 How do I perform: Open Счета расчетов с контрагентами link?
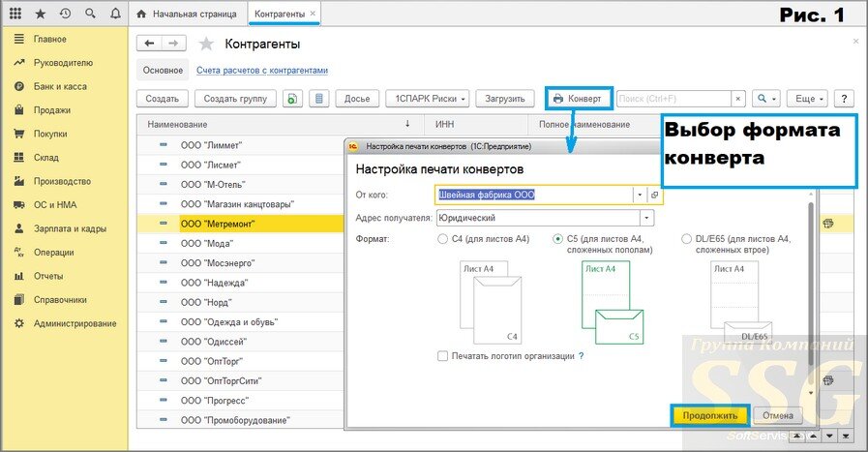262,71
